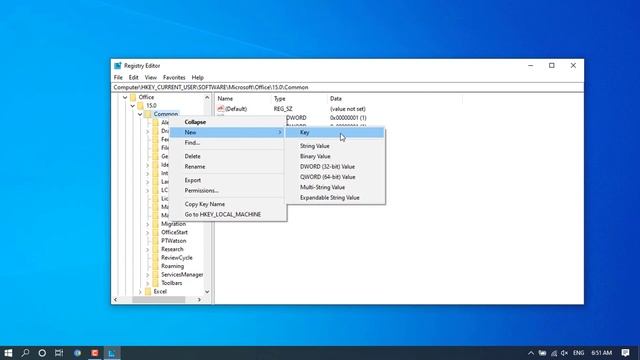Viewport: 640px width, 360px height.
Task: Click tree vertical scrollbar up arrow
Action: pyautogui.click(x=207, y=98)
